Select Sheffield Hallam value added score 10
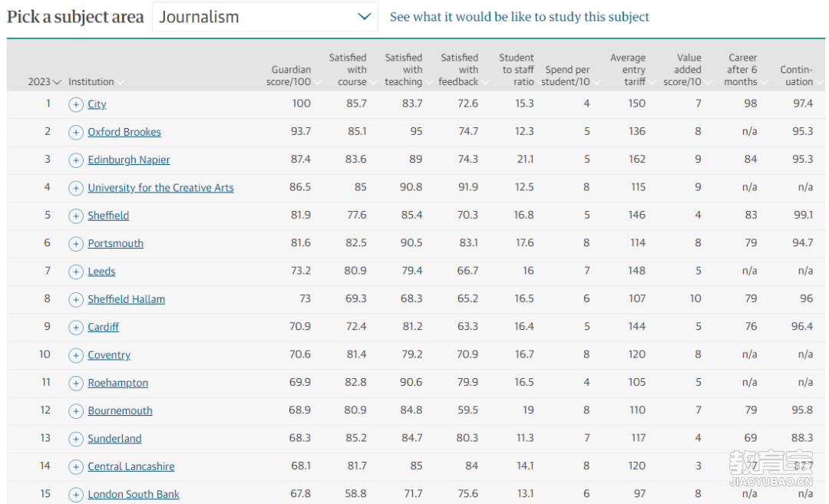This screenshot has height=504, width=829. (x=695, y=298)
